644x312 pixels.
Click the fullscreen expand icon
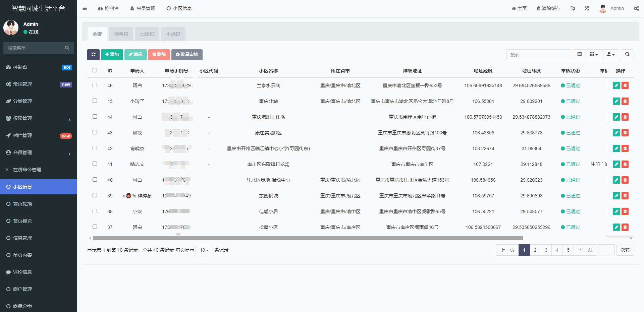click(587, 8)
